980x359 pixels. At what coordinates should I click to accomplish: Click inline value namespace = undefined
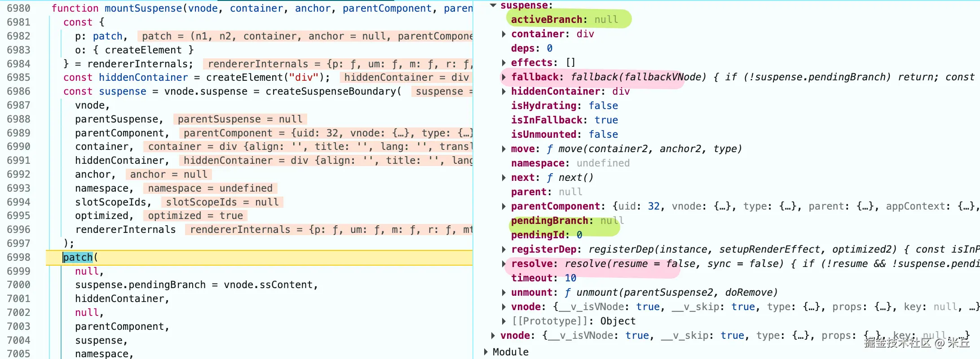coord(210,188)
